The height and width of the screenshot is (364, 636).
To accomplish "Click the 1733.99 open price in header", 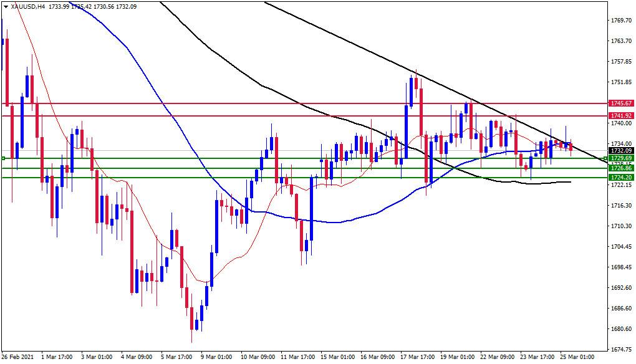I will click(59, 6).
